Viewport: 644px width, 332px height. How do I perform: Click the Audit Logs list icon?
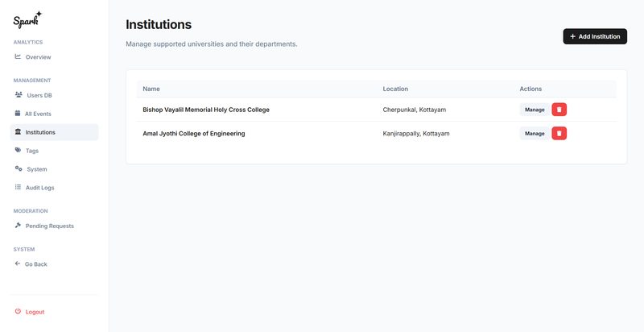coord(18,188)
